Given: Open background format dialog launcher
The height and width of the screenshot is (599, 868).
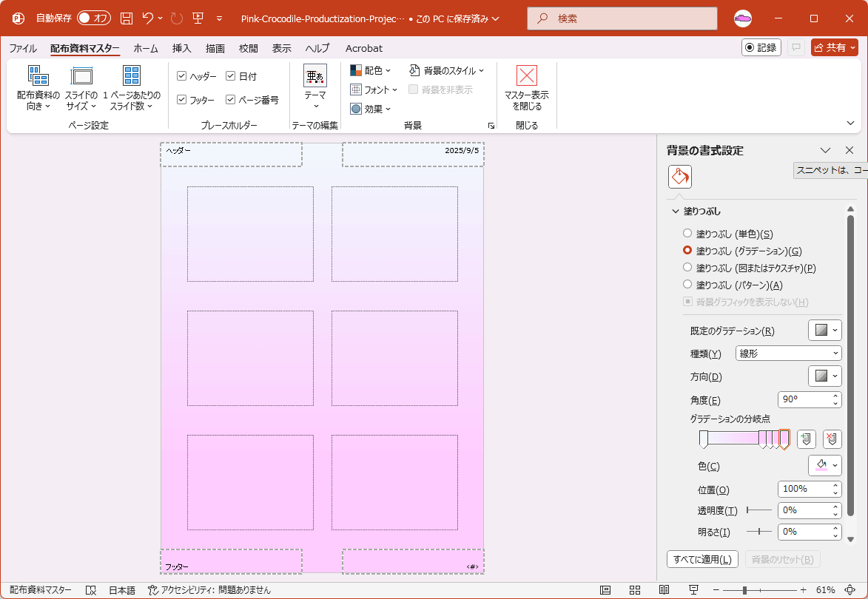Looking at the screenshot, I should pos(491,126).
